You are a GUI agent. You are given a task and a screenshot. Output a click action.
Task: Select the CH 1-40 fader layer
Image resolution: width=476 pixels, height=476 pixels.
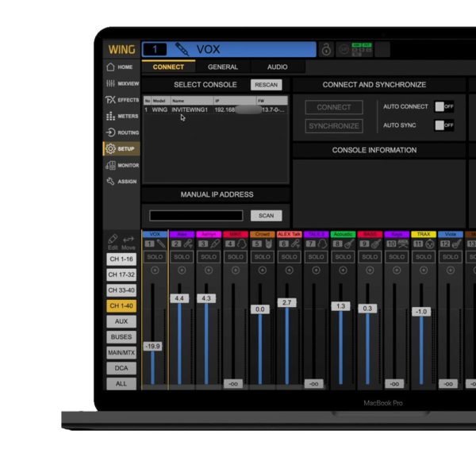coord(121,305)
